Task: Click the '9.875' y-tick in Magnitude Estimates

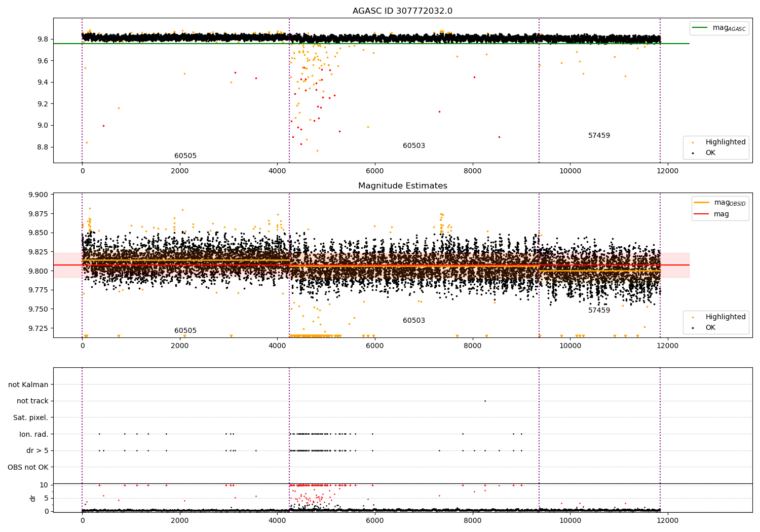Action: pos(39,214)
